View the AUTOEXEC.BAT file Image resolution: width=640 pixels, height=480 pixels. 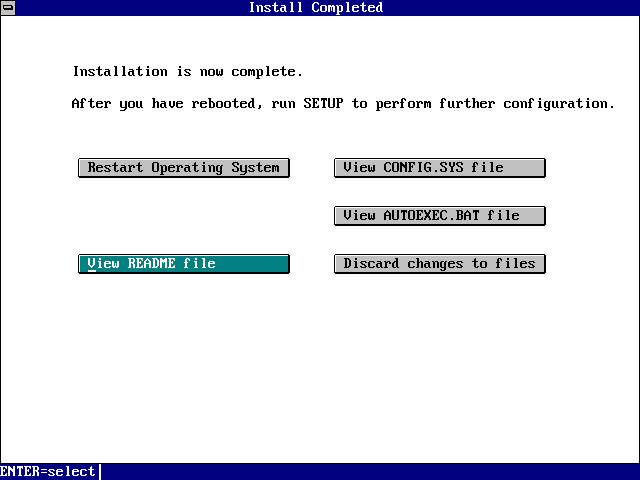pyautogui.click(x=440, y=216)
